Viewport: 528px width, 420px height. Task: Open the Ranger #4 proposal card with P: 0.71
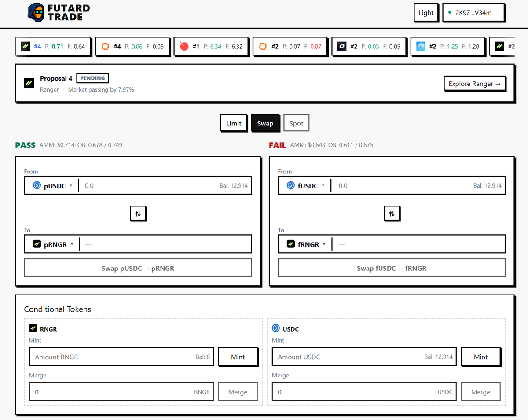[x=53, y=46]
